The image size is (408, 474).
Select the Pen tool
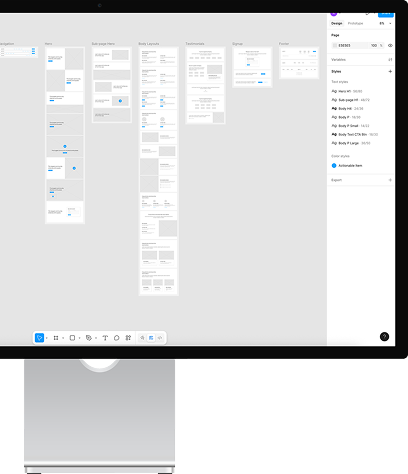click(89, 338)
